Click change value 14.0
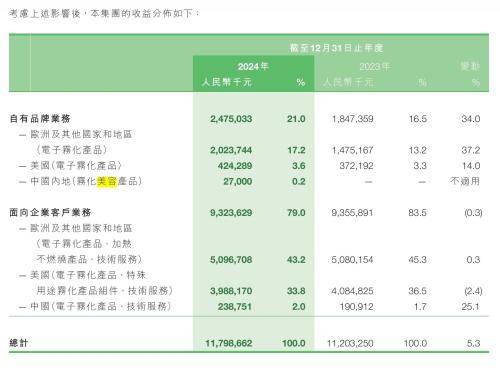Screen dimensions: 500x368 [471, 166]
